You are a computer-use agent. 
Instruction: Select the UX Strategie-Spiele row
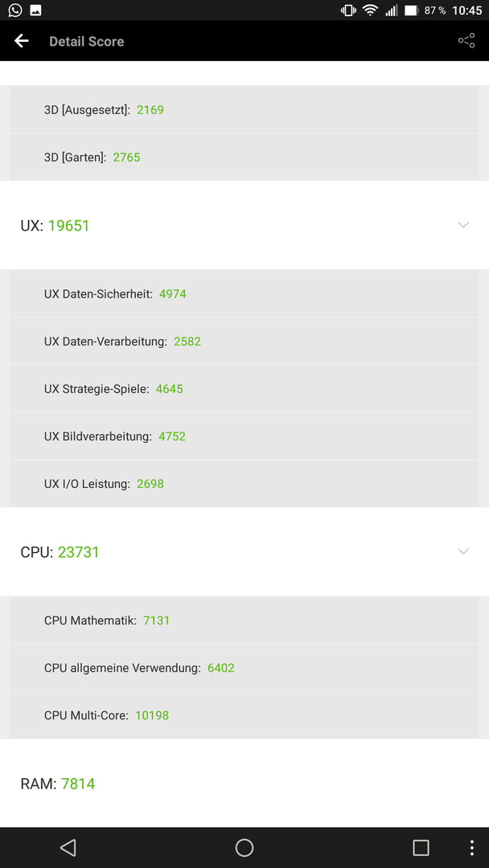[244, 389]
